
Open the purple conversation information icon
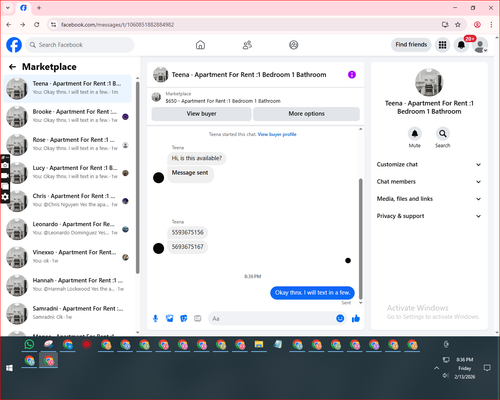pyautogui.click(x=352, y=74)
